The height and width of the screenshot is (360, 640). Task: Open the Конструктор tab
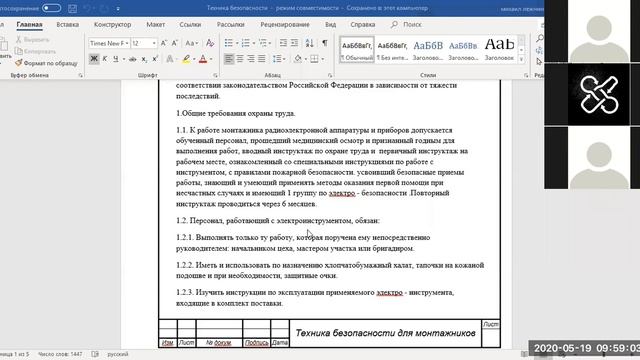[113, 24]
